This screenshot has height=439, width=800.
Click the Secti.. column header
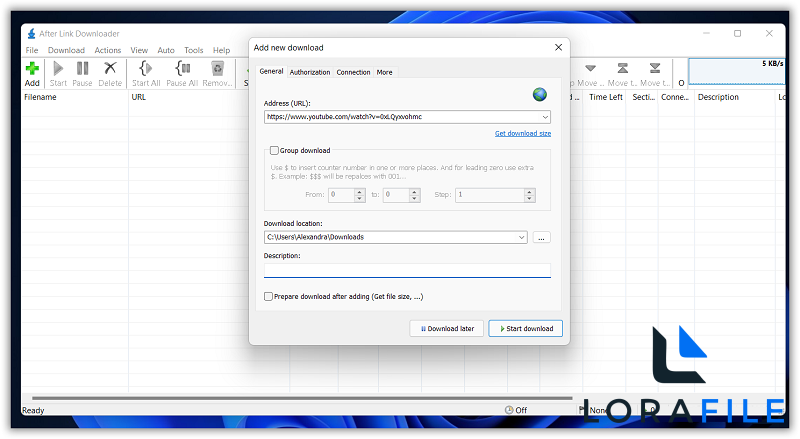(x=643, y=97)
